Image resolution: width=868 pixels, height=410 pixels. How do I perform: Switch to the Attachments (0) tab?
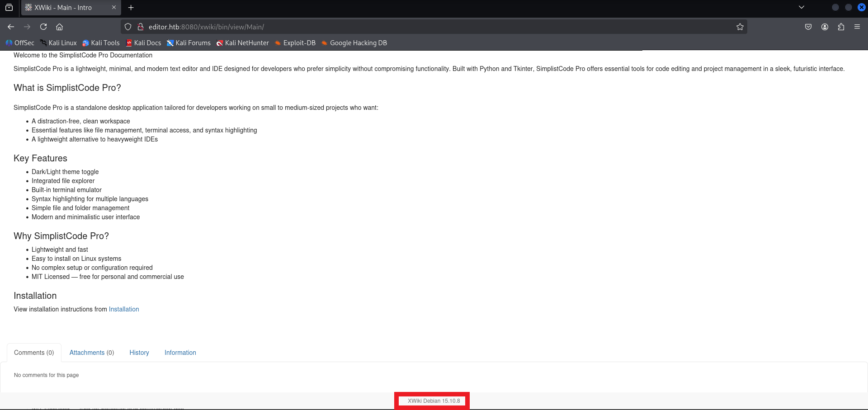[92, 353]
